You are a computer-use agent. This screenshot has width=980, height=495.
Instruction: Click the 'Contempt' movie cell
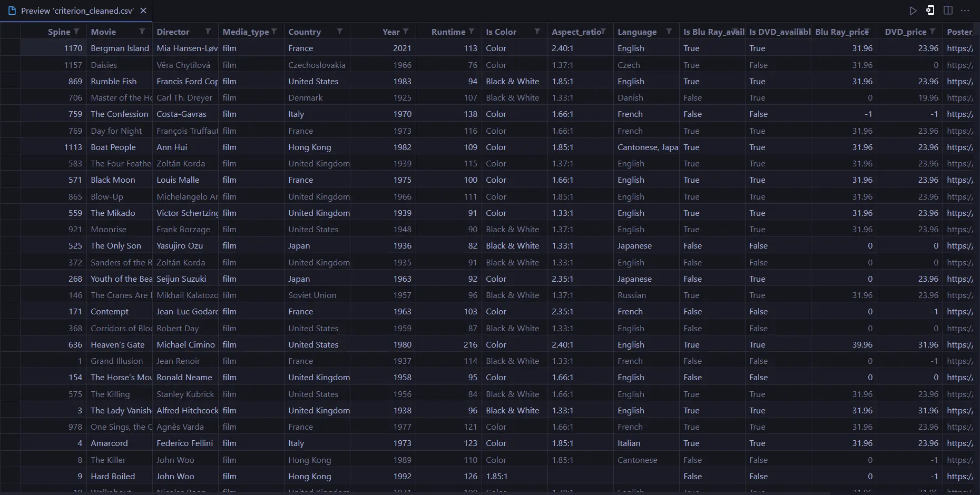tap(120, 311)
